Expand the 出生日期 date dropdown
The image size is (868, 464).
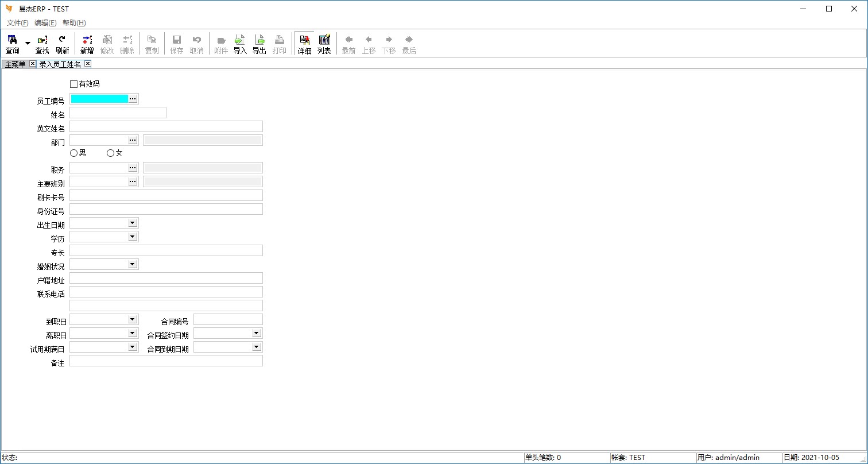point(132,223)
